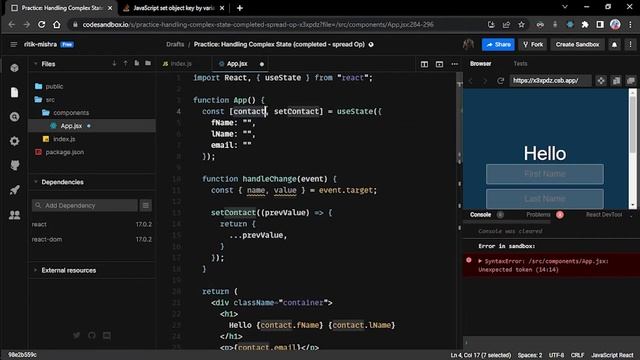Click the ritik-mishra workspace name

pos(40,44)
